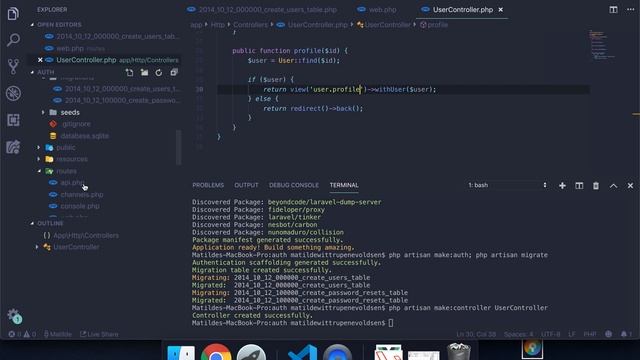Open the Explorer view in activity bar

click(x=13, y=13)
